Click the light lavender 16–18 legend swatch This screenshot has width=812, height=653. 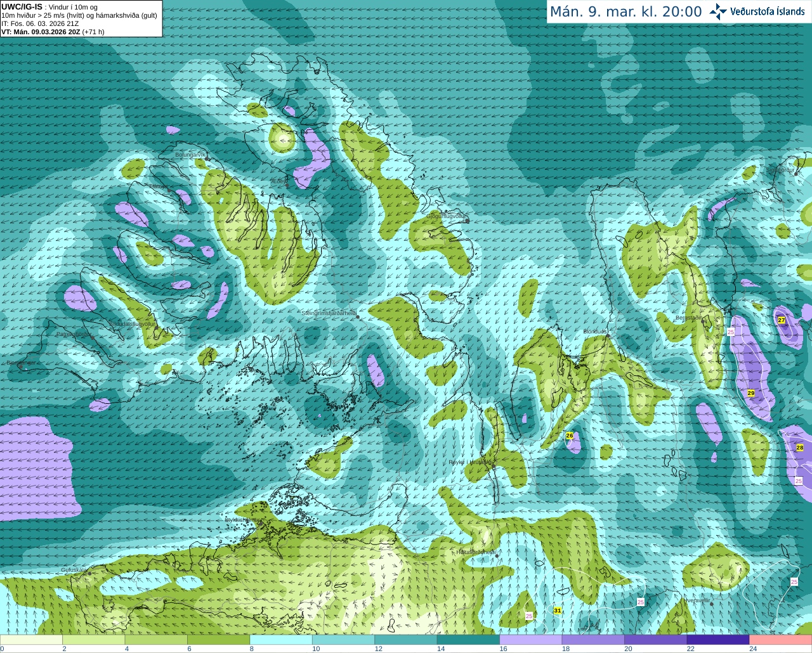(x=531, y=640)
